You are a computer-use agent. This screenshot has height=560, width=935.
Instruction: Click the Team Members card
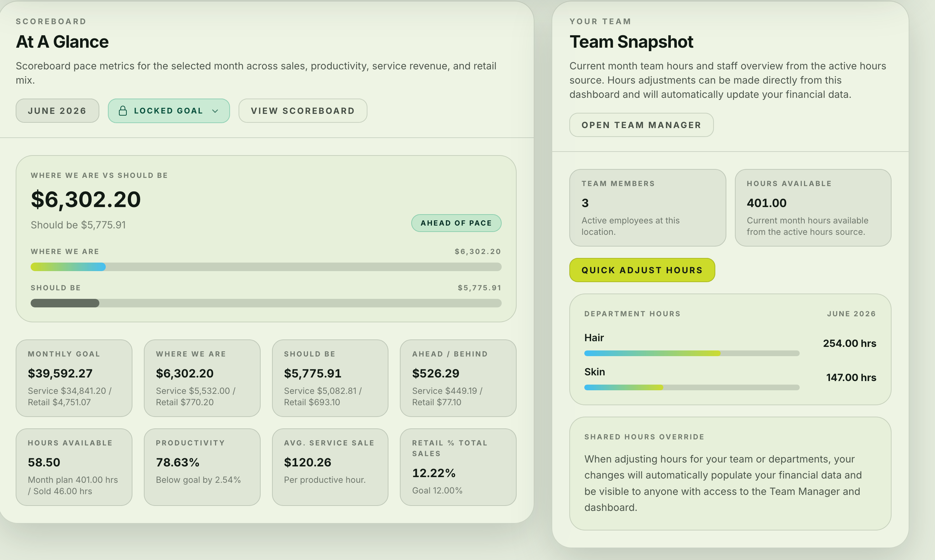[648, 207]
